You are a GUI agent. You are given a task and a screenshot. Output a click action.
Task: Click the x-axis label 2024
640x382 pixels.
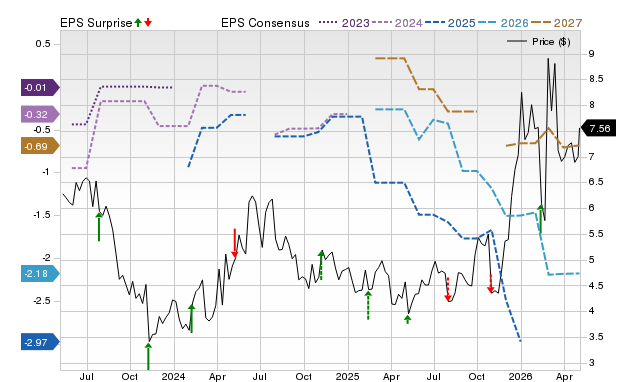point(173,376)
